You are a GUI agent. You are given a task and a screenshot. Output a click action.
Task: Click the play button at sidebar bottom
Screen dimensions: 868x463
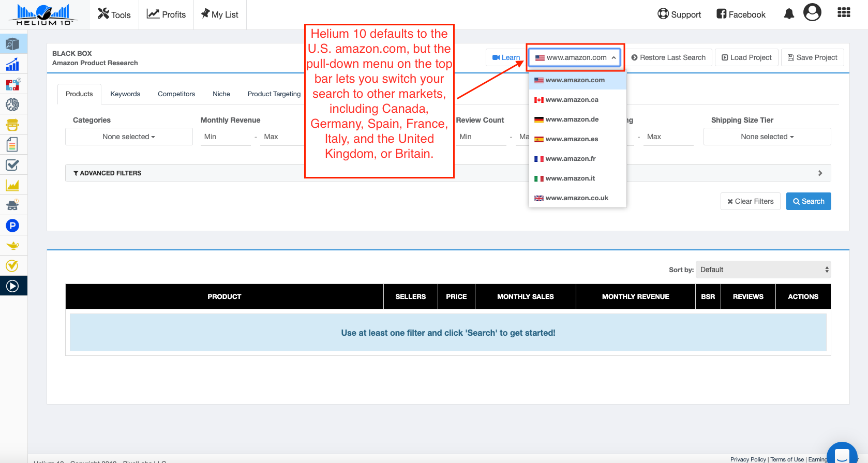pos(12,286)
